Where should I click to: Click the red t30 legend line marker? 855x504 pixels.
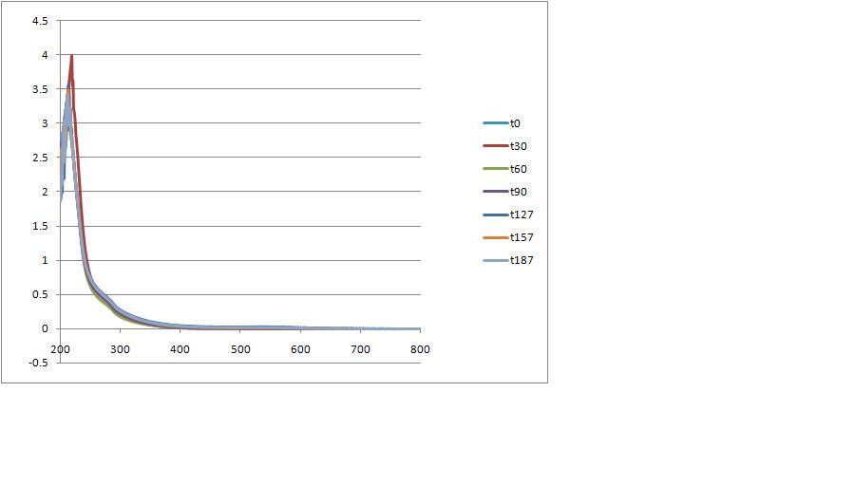point(495,146)
